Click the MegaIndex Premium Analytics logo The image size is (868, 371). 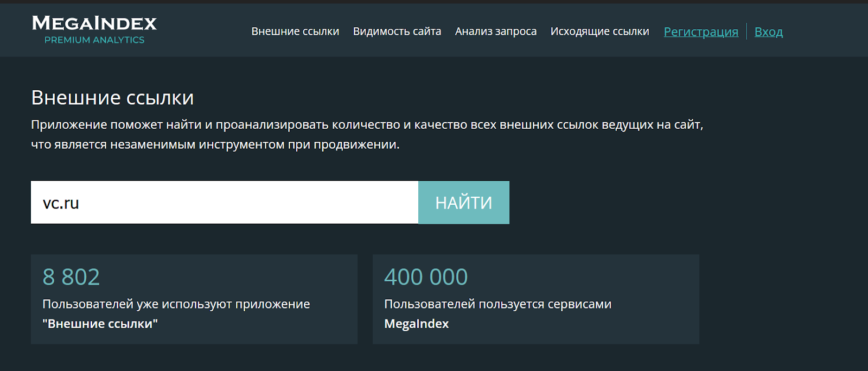pos(94,30)
